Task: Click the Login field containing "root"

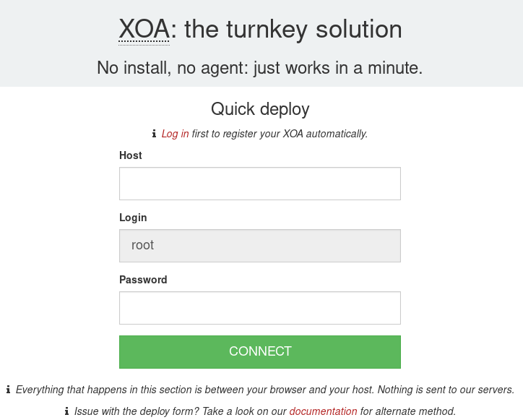Action: pyautogui.click(x=259, y=246)
